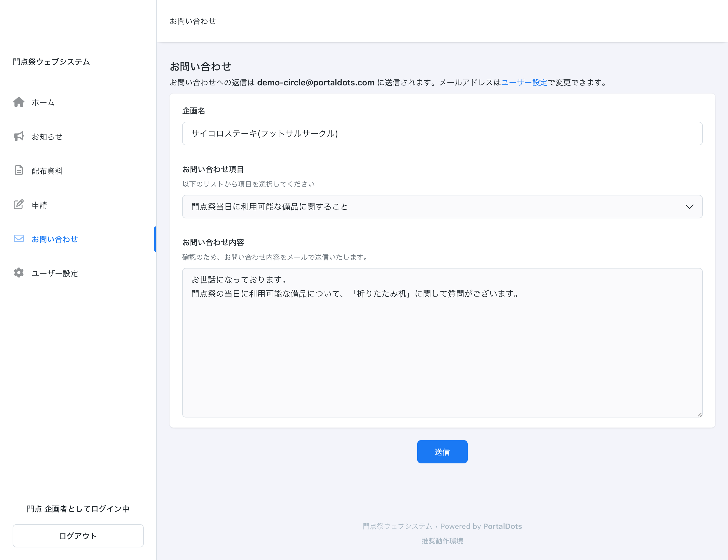The image size is (728, 560).
Task: Follow the ユーザー設定 link in description
Action: [x=524, y=83]
